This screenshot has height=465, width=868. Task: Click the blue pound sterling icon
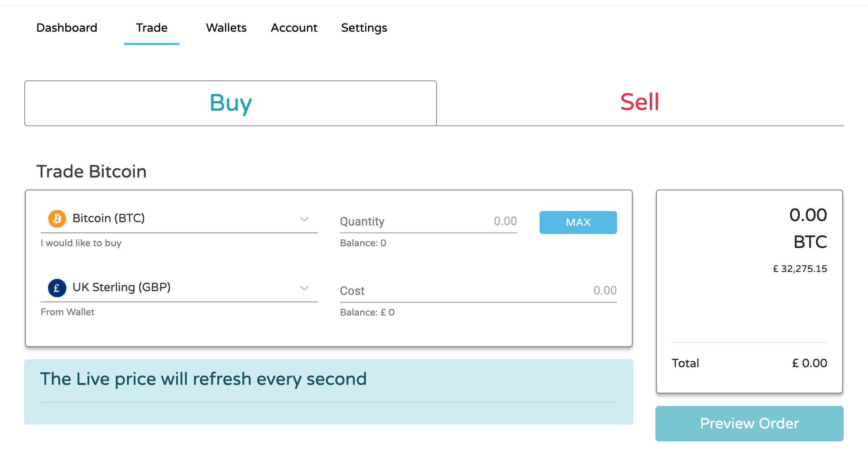coord(57,288)
